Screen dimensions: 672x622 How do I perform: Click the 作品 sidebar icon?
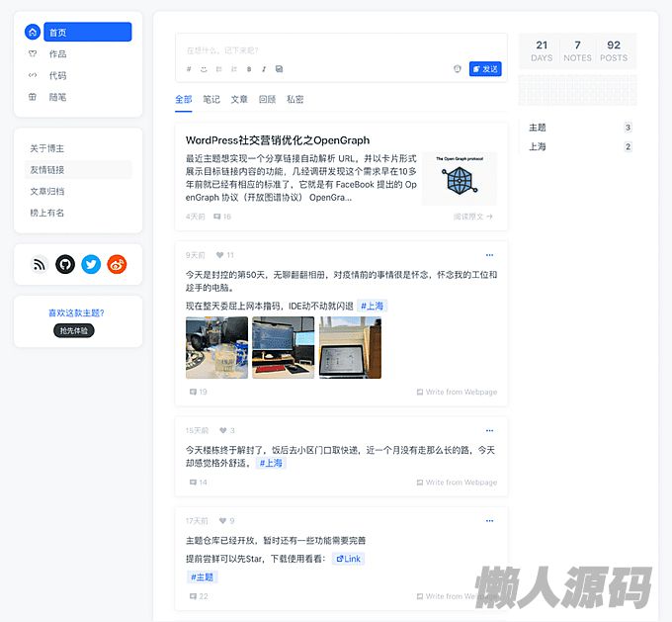[33, 54]
